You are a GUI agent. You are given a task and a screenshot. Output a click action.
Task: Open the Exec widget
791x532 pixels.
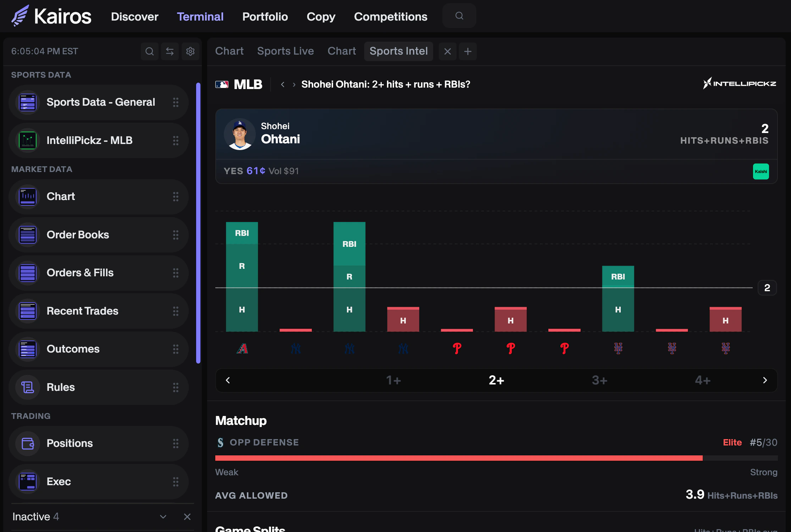click(x=98, y=482)
